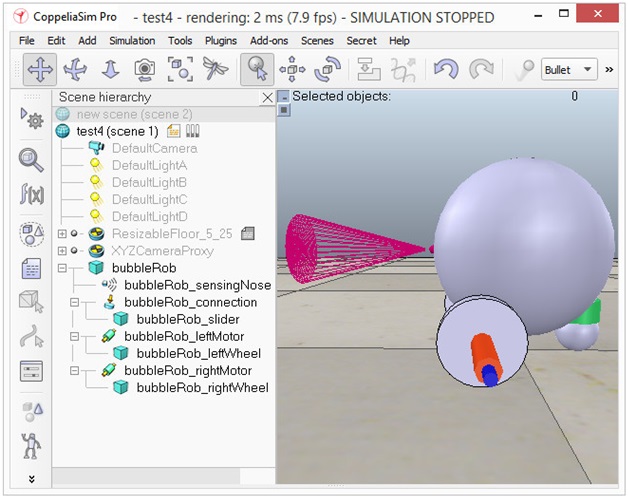The image size is (628, 498).
Task: Toggle shape edit mode icon
Action: (x=31, y=301)
